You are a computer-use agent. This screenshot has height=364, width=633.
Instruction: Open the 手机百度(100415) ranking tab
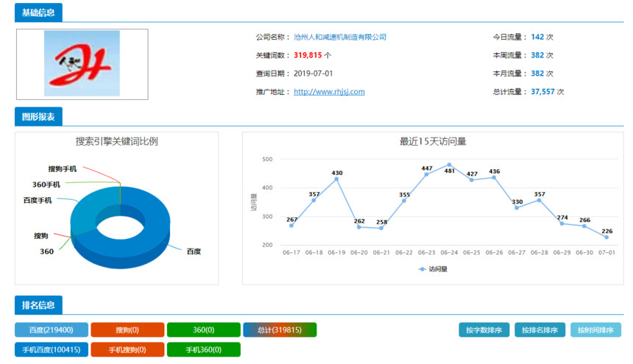pos(52,349)
